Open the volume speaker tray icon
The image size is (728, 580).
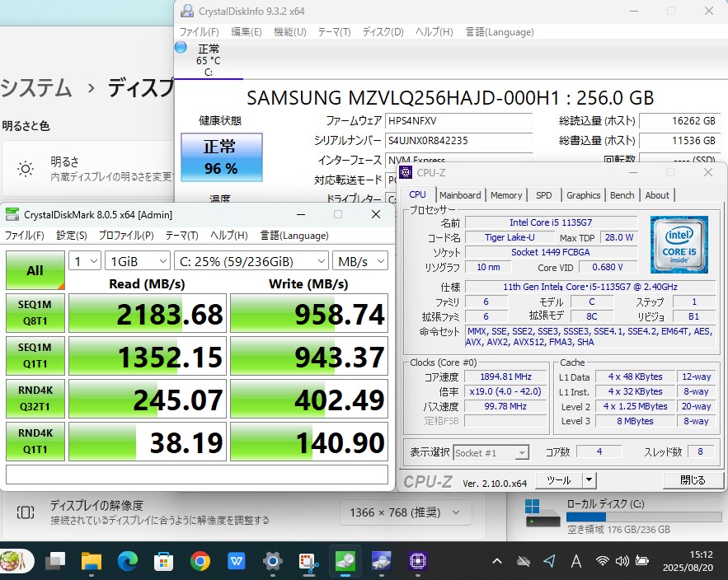click(x=622, y=561)
